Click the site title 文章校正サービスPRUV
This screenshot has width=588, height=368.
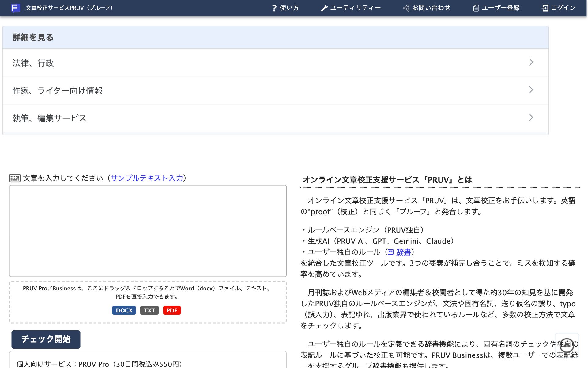(x=70, y=8)
